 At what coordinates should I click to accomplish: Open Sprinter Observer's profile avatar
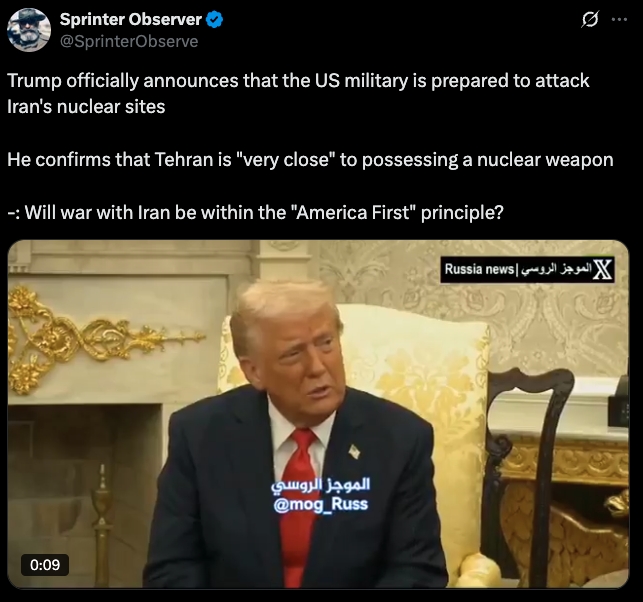(x=29, y=30)
